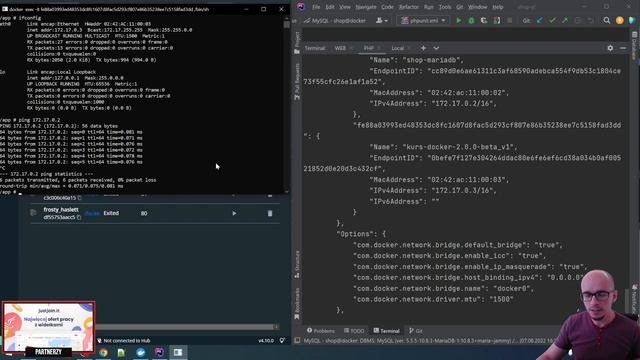
Task: Push commits using the green Git arrow
Action: pos(565,20)
